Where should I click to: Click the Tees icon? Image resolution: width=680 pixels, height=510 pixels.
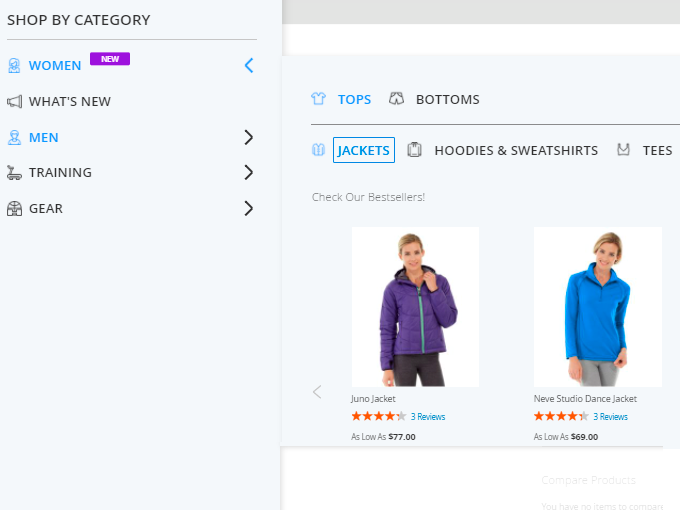click(624, 150)
